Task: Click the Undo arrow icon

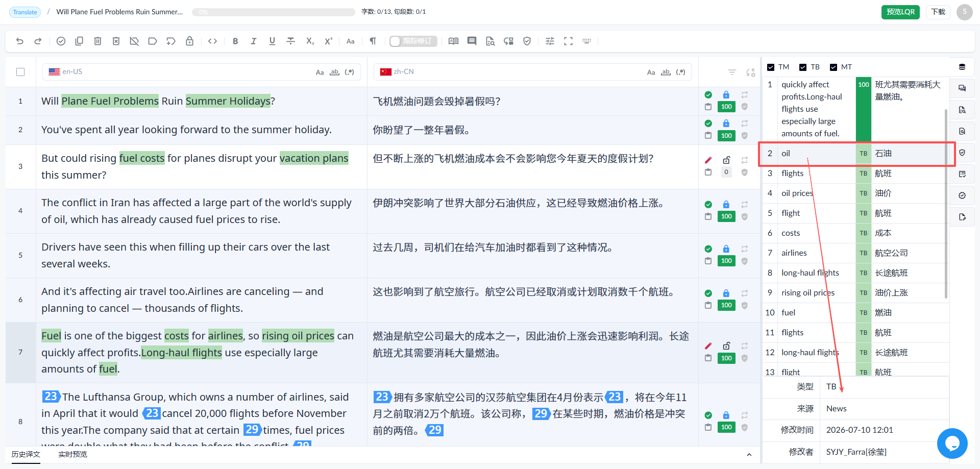Action: [x=20, y=41]
